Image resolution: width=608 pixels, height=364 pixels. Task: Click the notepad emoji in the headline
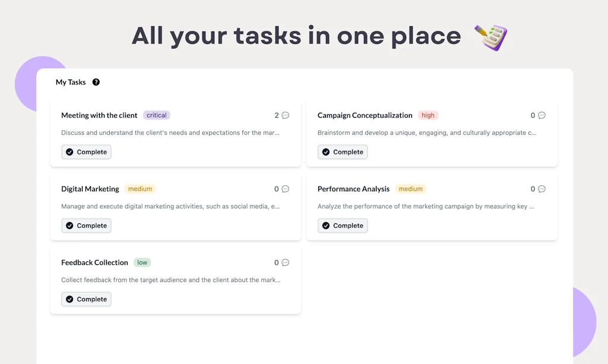click(490, 37)
